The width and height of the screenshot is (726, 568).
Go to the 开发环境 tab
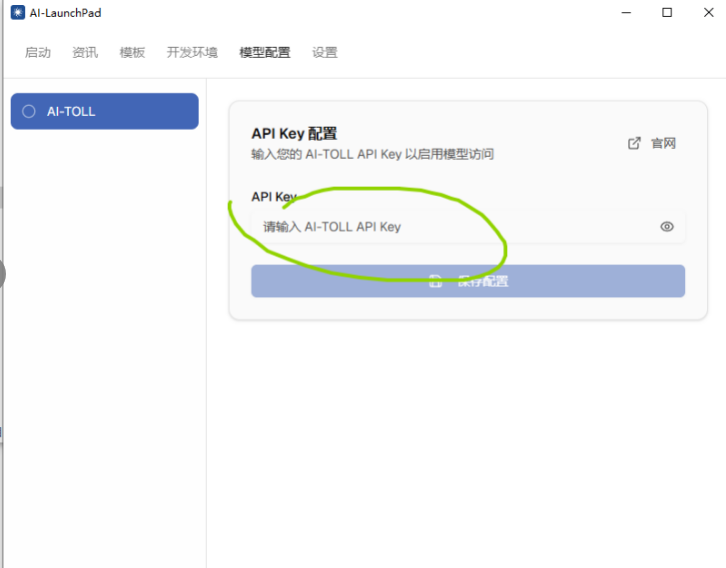192,52
